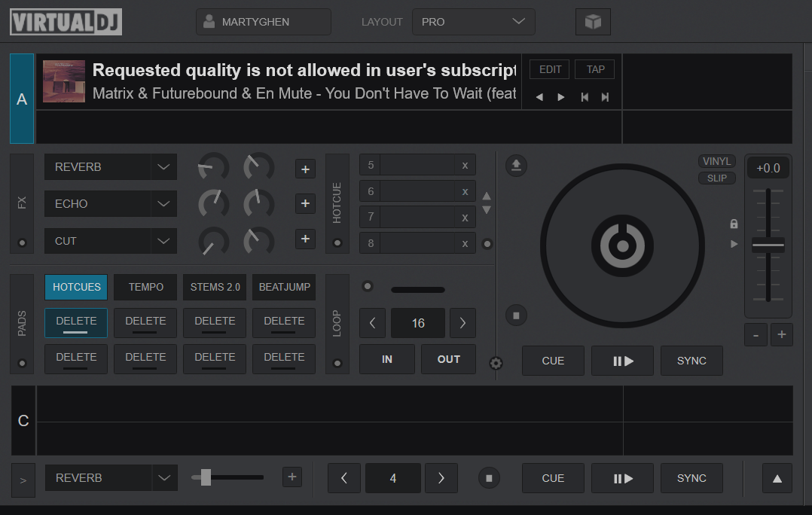Select deck C tab

(x=23, y=420)
